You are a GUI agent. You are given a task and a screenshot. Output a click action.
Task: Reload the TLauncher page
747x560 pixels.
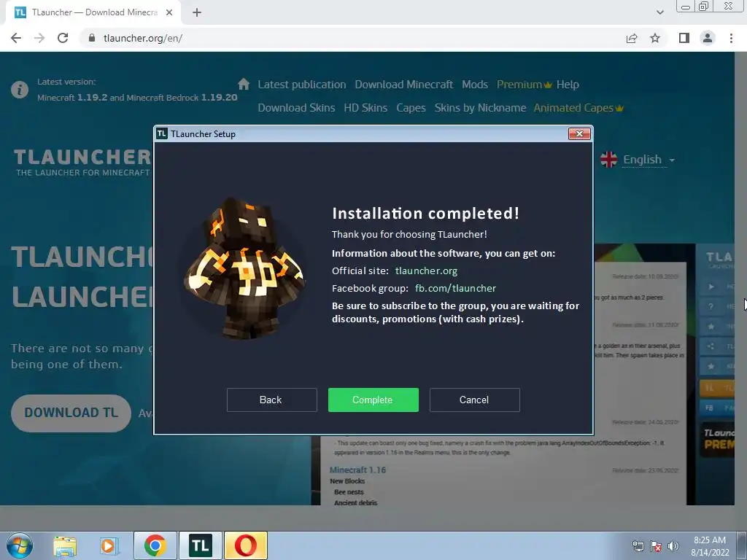63,38
